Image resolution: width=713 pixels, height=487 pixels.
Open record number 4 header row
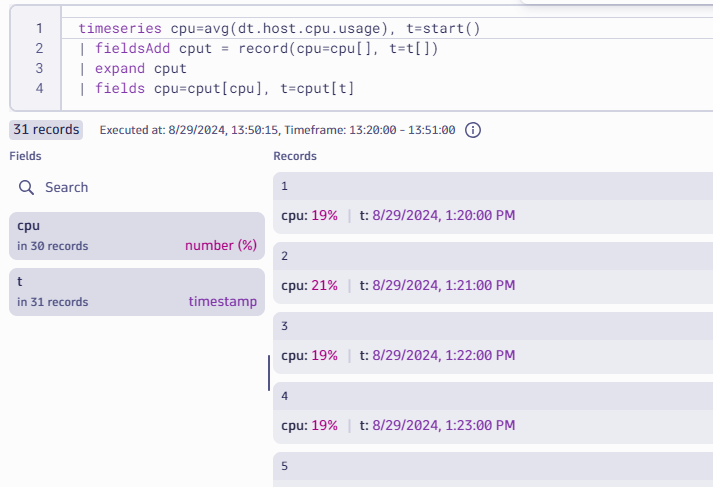(492, 396)
